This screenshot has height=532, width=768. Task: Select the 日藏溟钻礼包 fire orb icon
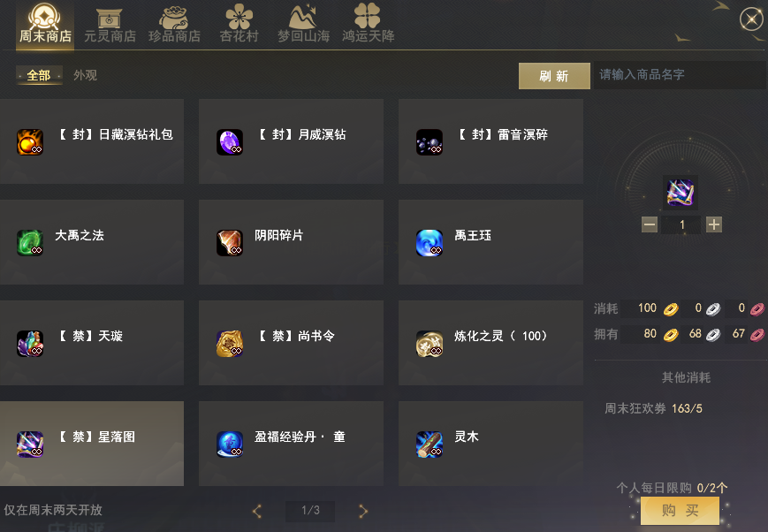(x=30, y=142)
